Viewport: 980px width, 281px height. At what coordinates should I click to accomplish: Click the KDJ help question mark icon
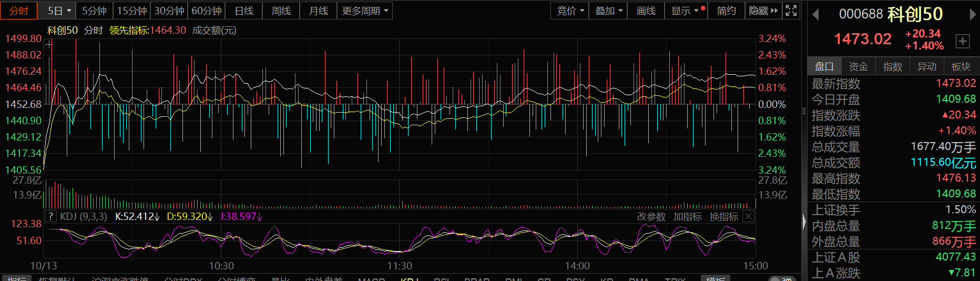point(50,216)
